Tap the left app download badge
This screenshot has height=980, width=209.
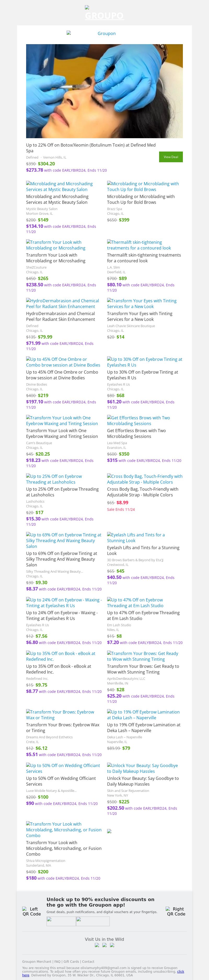click(x=61, y=921)
